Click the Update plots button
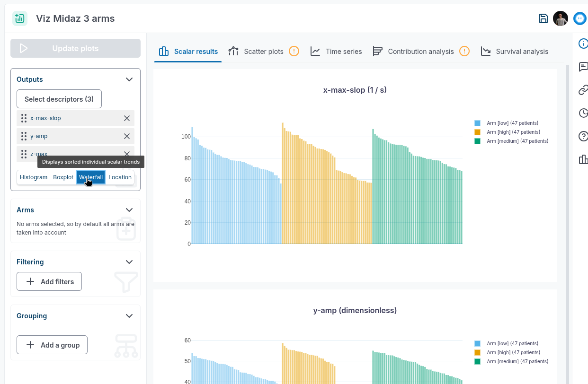 click(x=76, y=48)
